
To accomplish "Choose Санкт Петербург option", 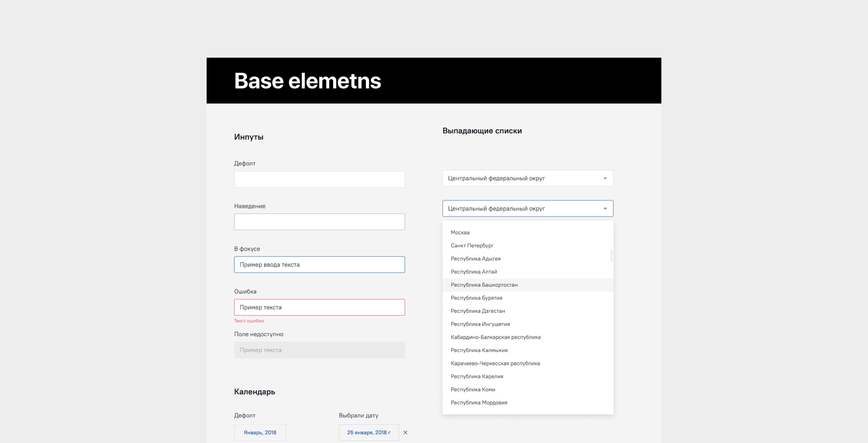I will point(472,246).
